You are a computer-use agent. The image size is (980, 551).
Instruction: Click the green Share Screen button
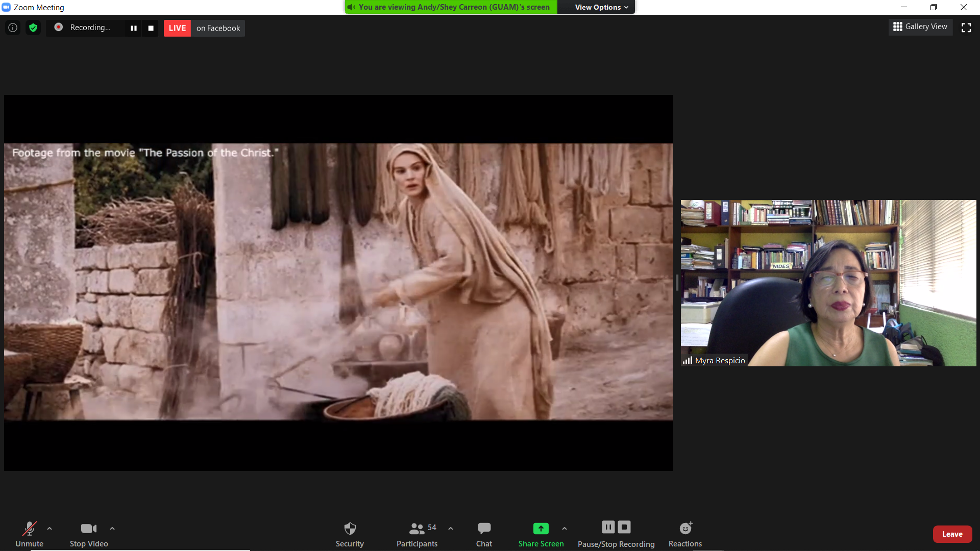point(541,534)
